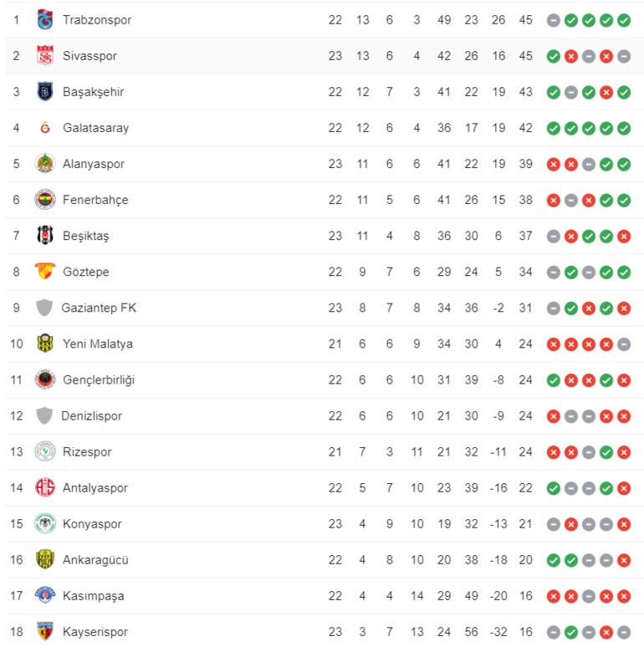Select the Konyaspor team name
The width and height of the screenshot is (644, 652).
pyautogui.click(x=92, y=524)
